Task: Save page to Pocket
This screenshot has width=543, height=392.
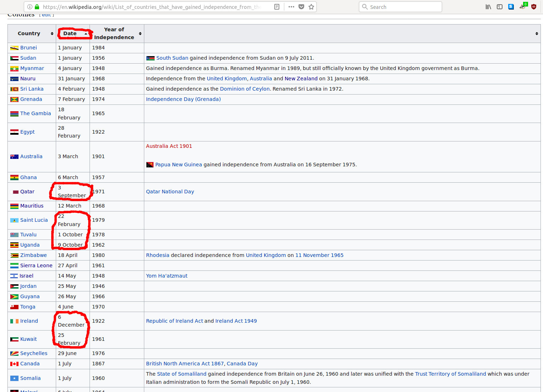Action: coord(301,7)
